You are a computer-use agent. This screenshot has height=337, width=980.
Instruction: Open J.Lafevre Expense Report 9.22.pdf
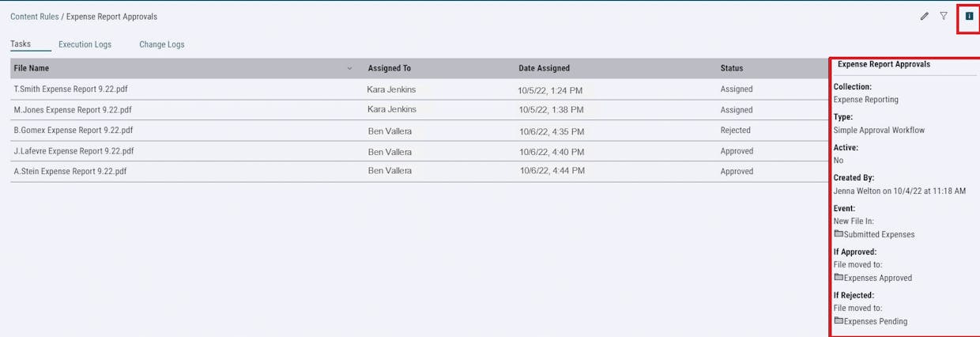(x=73, y=151)
